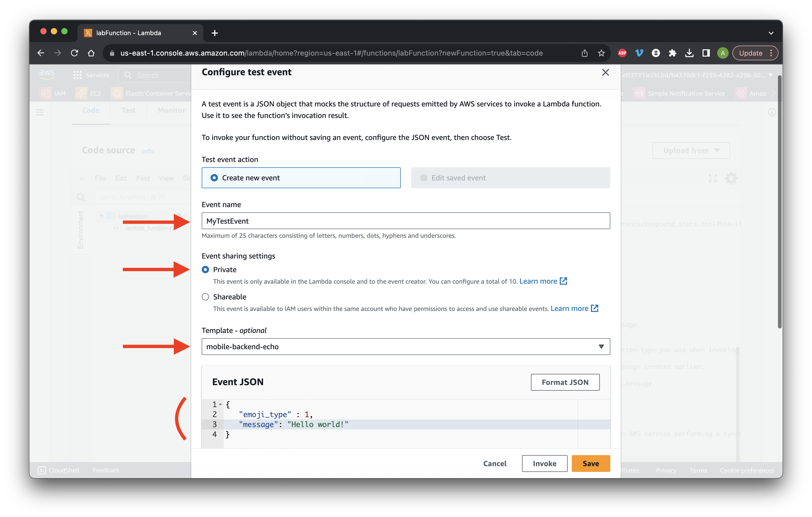Click the page vertical scrollbar

click(779, 202)
